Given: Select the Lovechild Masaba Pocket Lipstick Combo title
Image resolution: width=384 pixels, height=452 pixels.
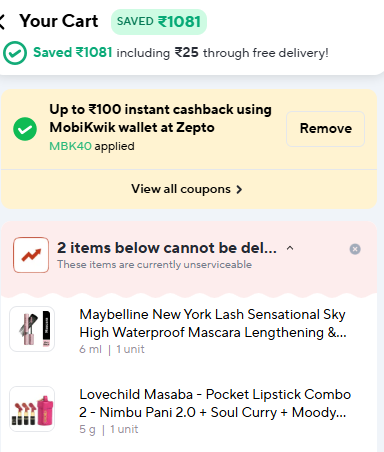Looking at the screenshot, I should point(215,403).
